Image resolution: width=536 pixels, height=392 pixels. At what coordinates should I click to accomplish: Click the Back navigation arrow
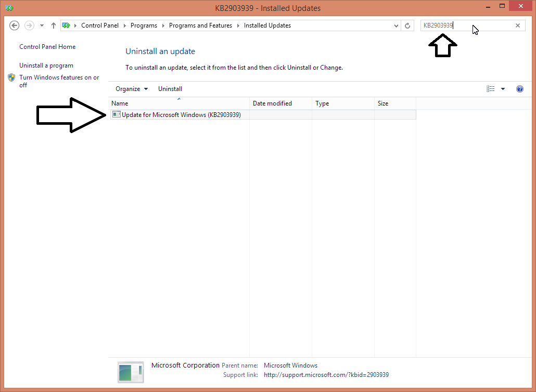[x=15, y=25]
